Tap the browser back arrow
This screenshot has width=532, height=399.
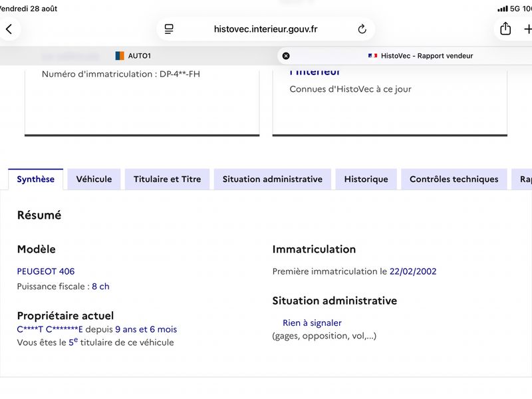(9, 29)
